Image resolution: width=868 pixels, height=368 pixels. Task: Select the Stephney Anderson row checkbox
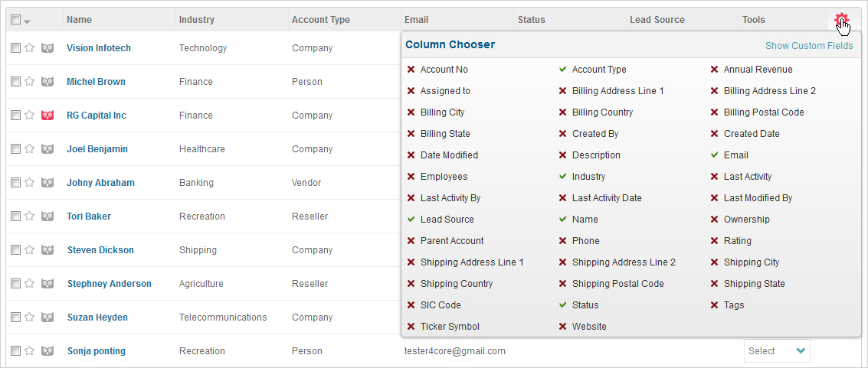click(15, 283)
